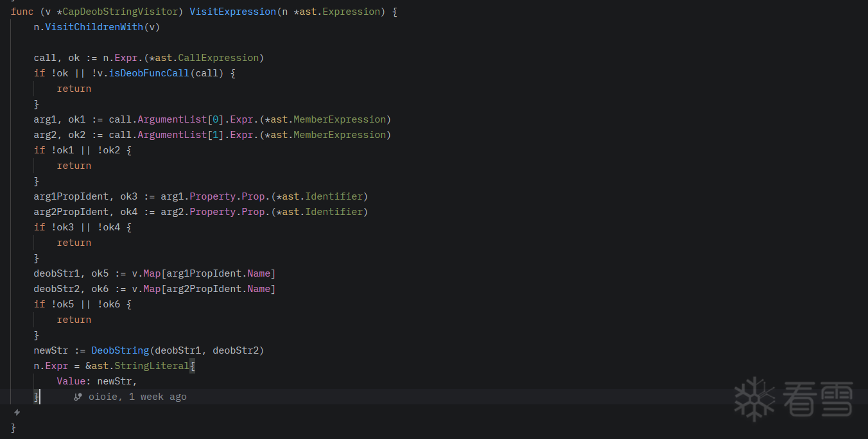Screen dimensions: 868x439
Task: Click the snowflake watermark logo
Action: [754, 397]
